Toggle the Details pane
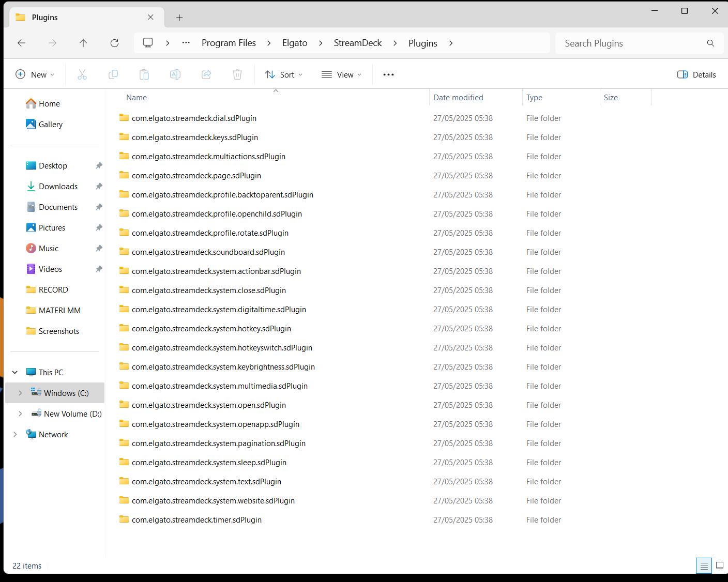728x582 pixels. (696, 74)
